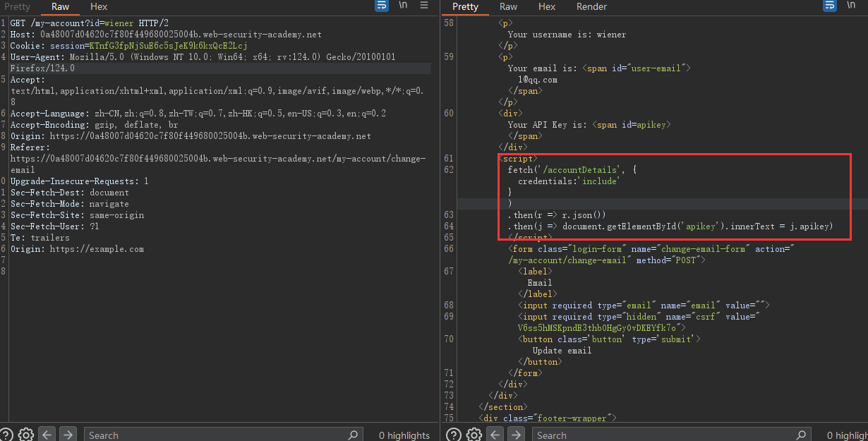868x441 pixels.
Task: Click the magnifier icon in response search
Action: (801, 435)
